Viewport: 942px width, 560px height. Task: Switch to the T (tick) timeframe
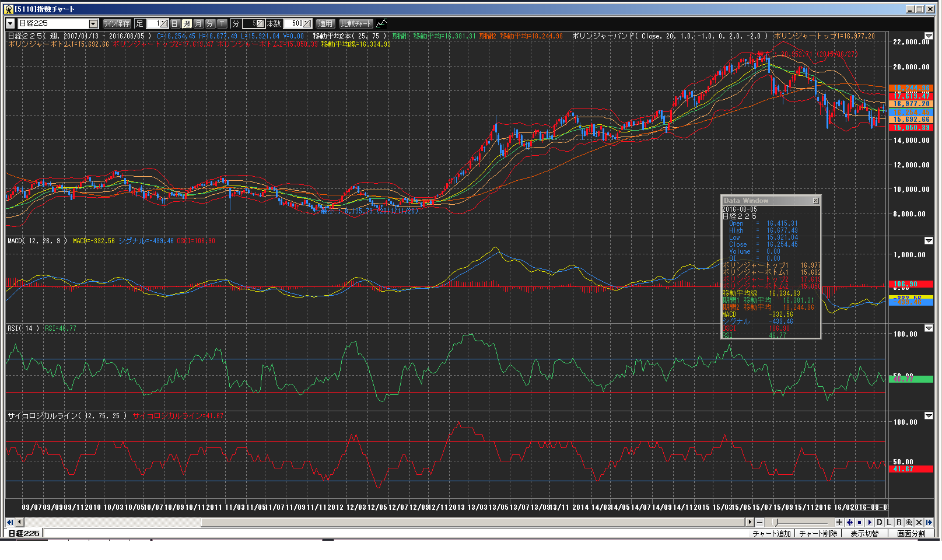(222, 23)
